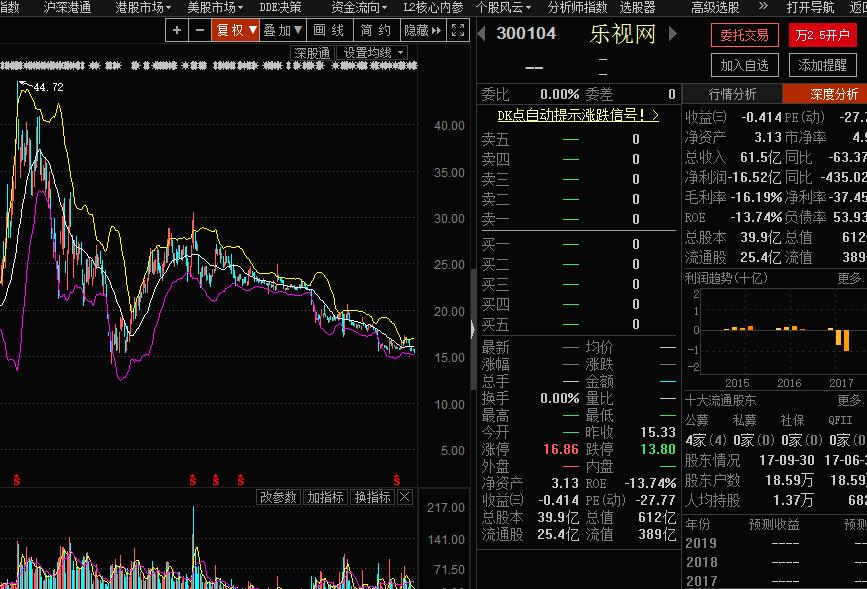Click the fullscreen chart expand icon

[457, 30]
